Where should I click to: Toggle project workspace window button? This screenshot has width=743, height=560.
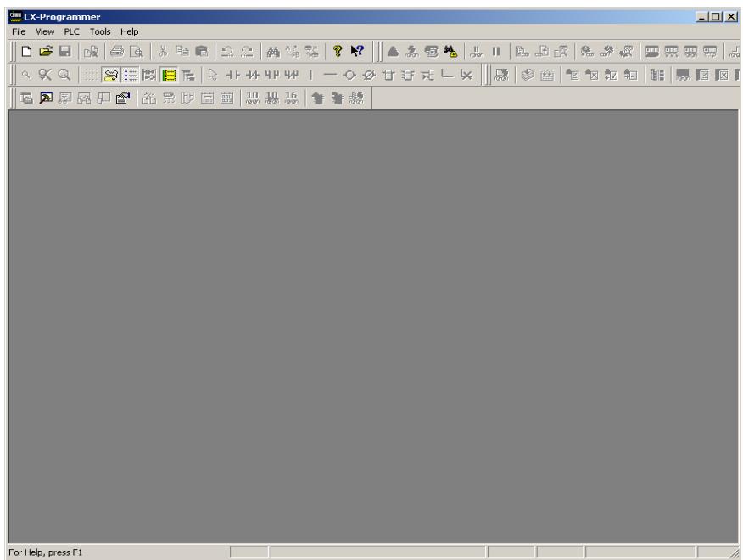[26, 98]
